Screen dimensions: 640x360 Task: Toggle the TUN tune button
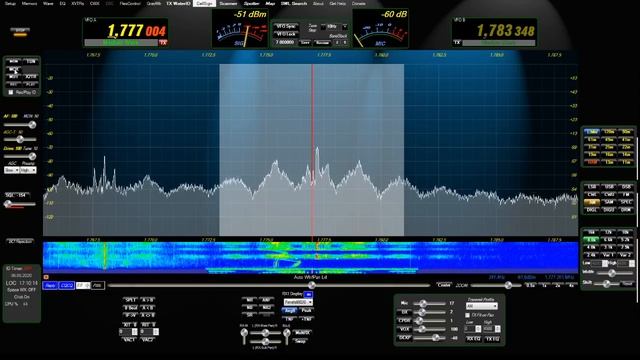[31, 61]
